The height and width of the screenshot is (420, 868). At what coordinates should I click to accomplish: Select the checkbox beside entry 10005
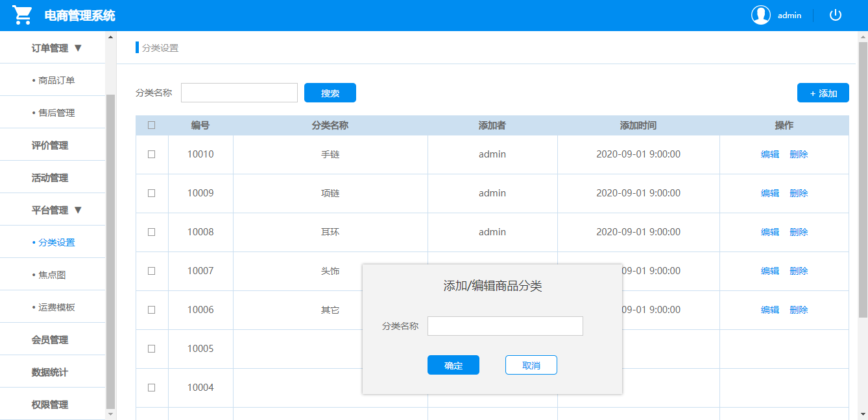coord(152,349)
